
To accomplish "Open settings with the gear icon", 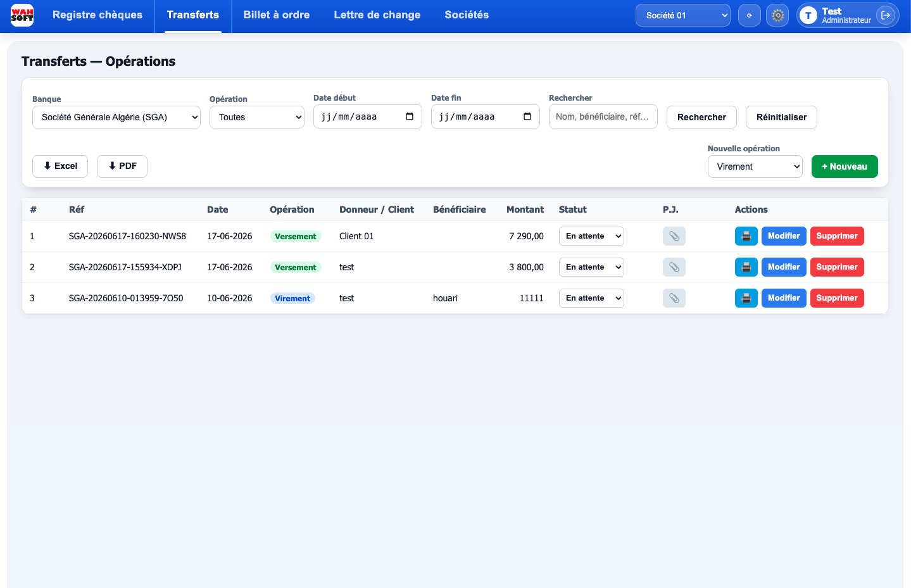I will pos(777,15).
